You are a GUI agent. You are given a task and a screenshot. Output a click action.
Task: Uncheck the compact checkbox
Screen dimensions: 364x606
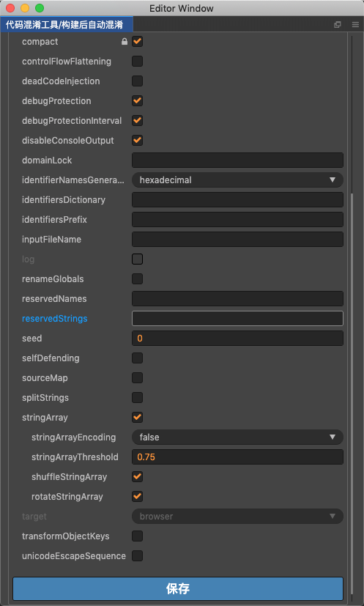(137, 41)
